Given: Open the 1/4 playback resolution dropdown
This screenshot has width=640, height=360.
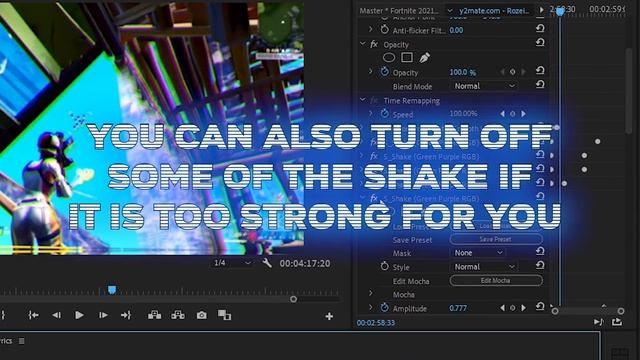Looking at the screenshot, I should click(233, 263).
